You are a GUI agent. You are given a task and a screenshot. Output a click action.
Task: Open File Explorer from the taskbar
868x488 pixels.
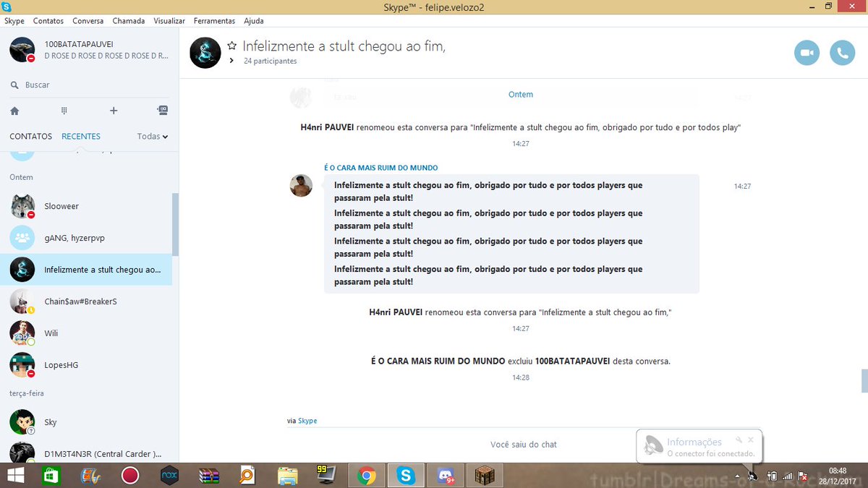pos(287,476)
